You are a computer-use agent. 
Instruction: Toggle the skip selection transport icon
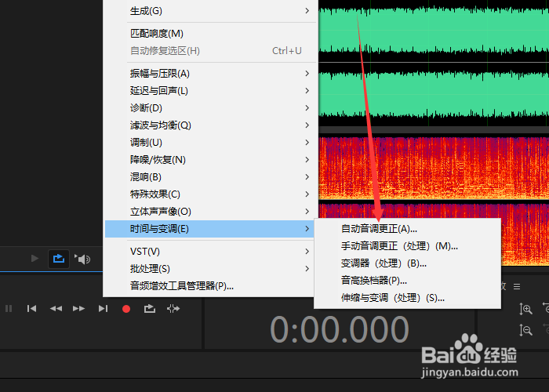pos(173,308)
